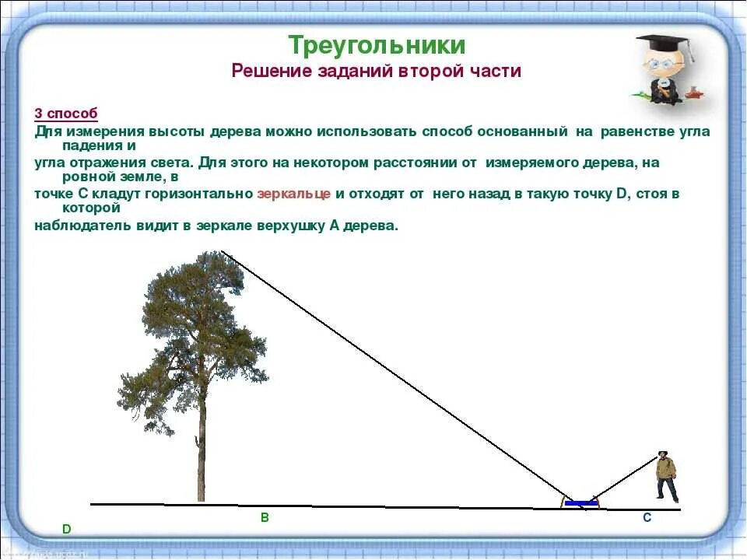Click the underlined heading "3 способ"
Image resolution: width=747 pixels, height=560 pixels.
point(65,114)
